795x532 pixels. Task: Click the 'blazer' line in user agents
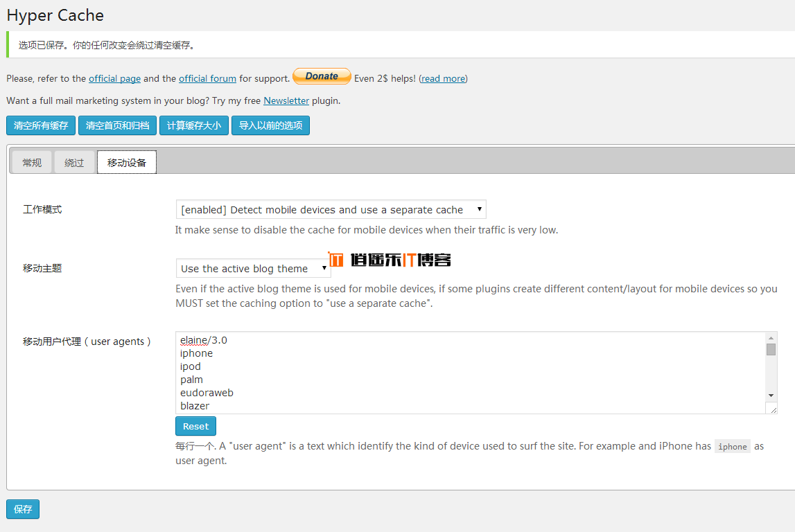click(195, 406)
